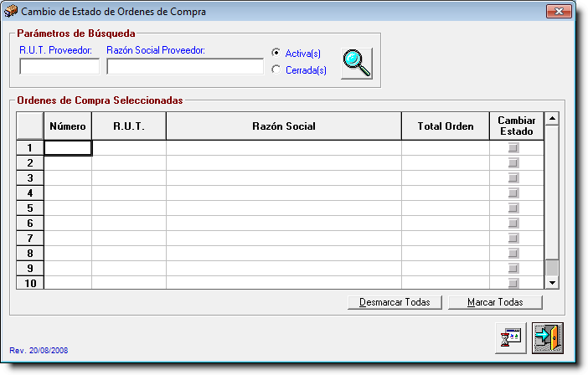Check Cambiar Estado box in row 8
Screen dimensions: 588x375
pos(513,254)
